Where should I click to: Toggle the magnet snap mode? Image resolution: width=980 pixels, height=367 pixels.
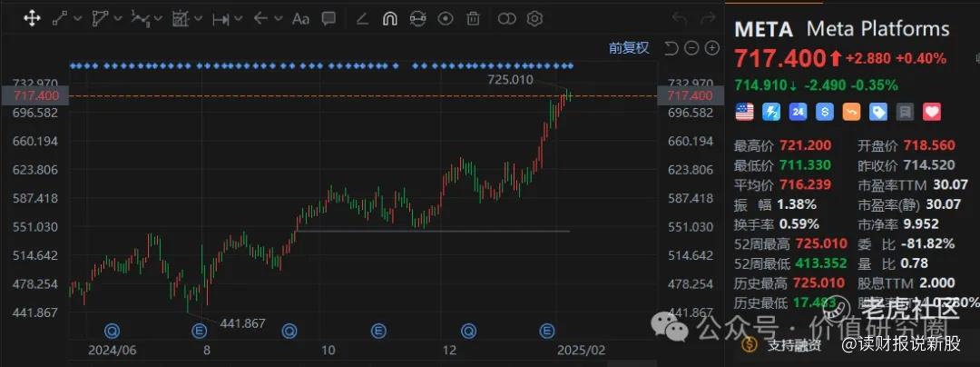(x=389, y=19)
